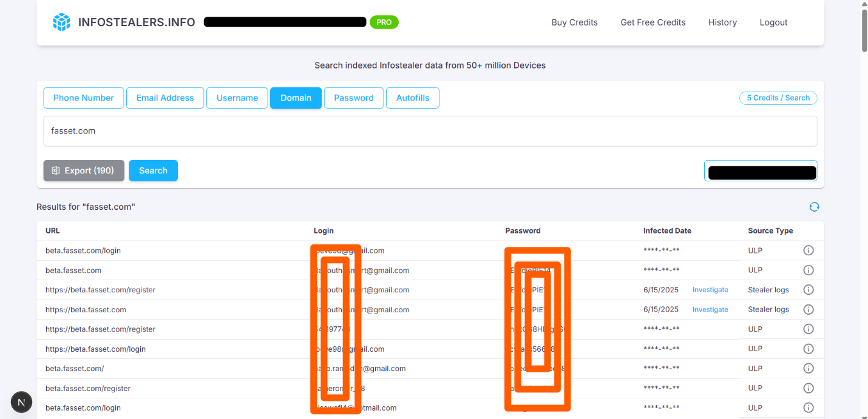Open info icon for https://beta.fasset.com Stealer logs row

click(x=809, y=309)
